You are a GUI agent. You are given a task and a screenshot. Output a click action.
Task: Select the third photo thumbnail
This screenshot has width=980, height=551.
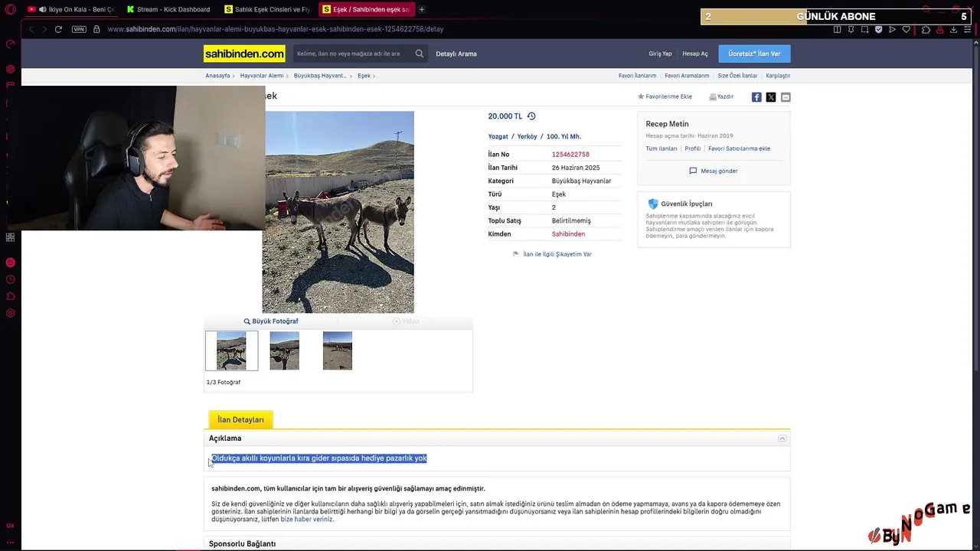[338, 350]
